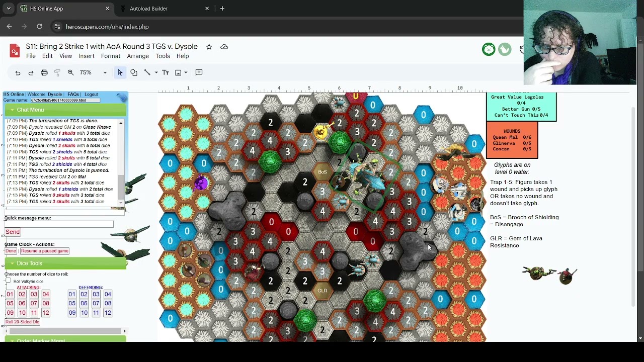The image size is (644, 362).
Task: Click the second green collaborator avatar
Action: [505, 49]
